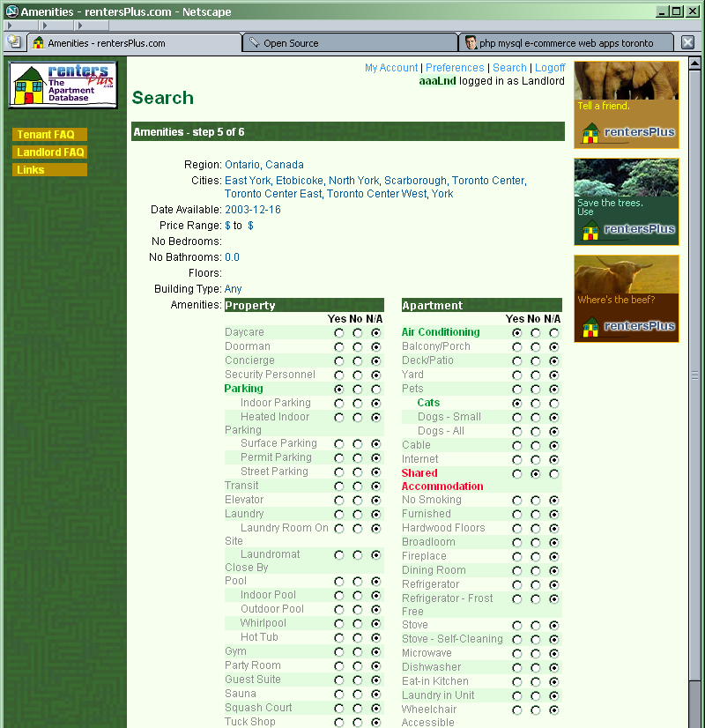Image resolution: width=705 pixels, height=728 pixels.
Task: Click the Tenant FAQ sidebar button
Action: [49, 135]
